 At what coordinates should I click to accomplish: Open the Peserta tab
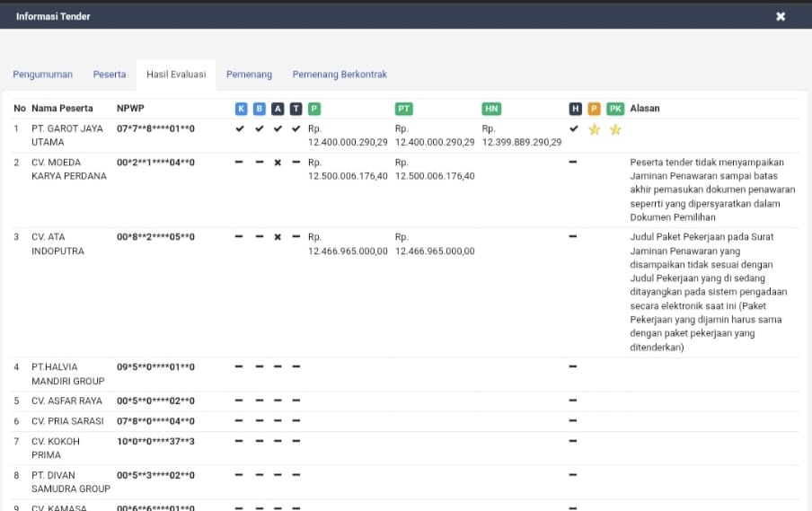pyautogui.click(x=110, y=74)
